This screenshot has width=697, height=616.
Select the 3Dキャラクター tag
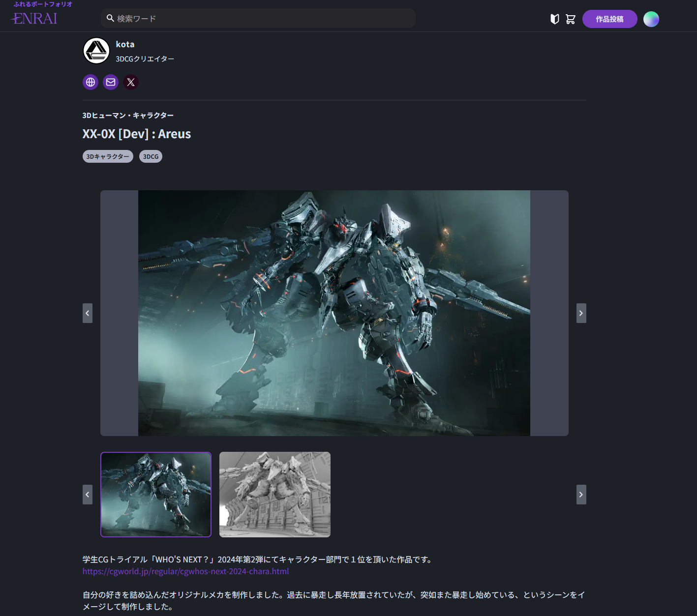click(108, 156)
